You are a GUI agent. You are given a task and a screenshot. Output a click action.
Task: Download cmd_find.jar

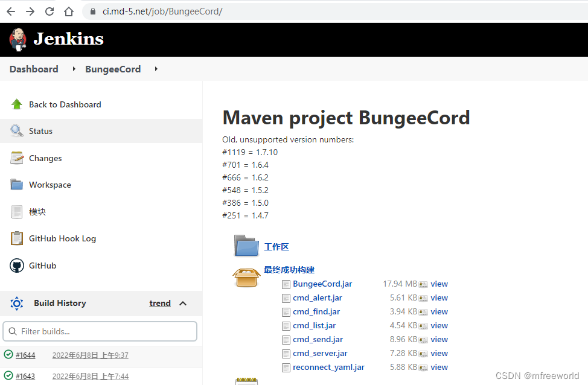[x=316, y=311]
